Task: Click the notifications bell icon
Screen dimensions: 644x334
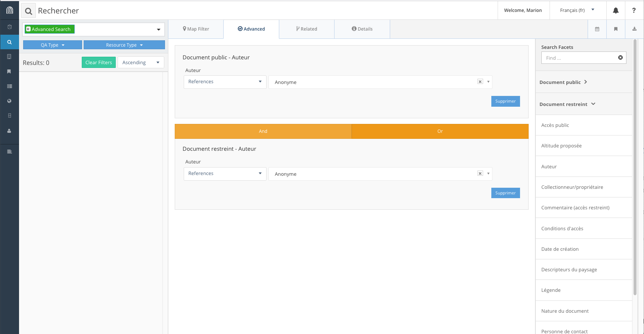Action: pyautogui.click(x=616, y=10)
